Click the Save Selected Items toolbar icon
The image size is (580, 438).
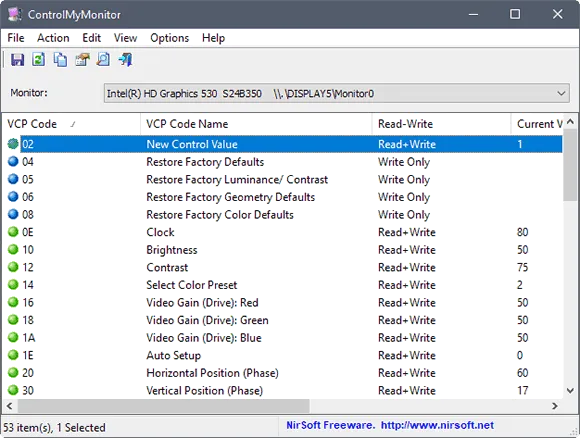click(x=17, y=60)
